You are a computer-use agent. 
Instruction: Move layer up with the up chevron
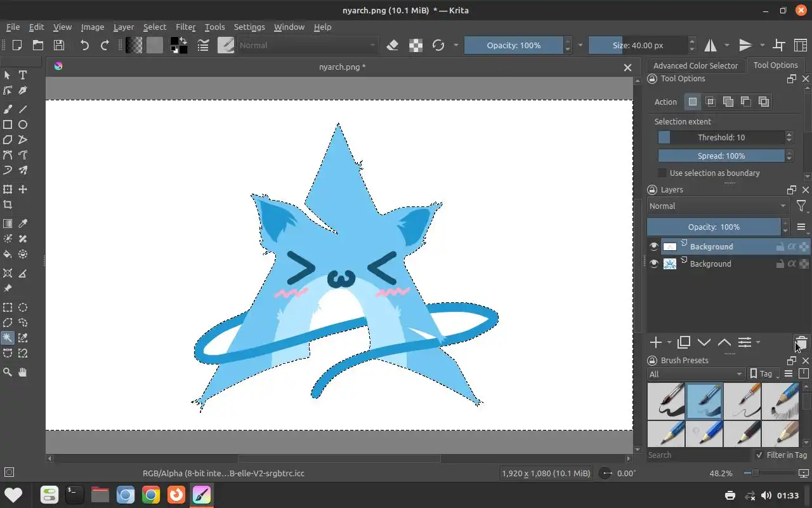724,342
